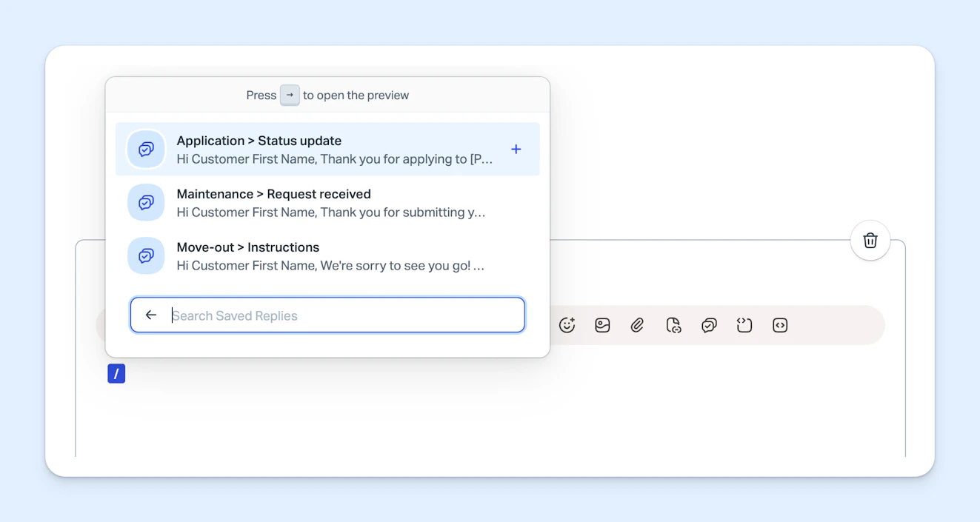The height and width of the screenshot is (522, 980).
Task: Click the Move-out reply's chat bubble icon
Action: tap(146, 255)
